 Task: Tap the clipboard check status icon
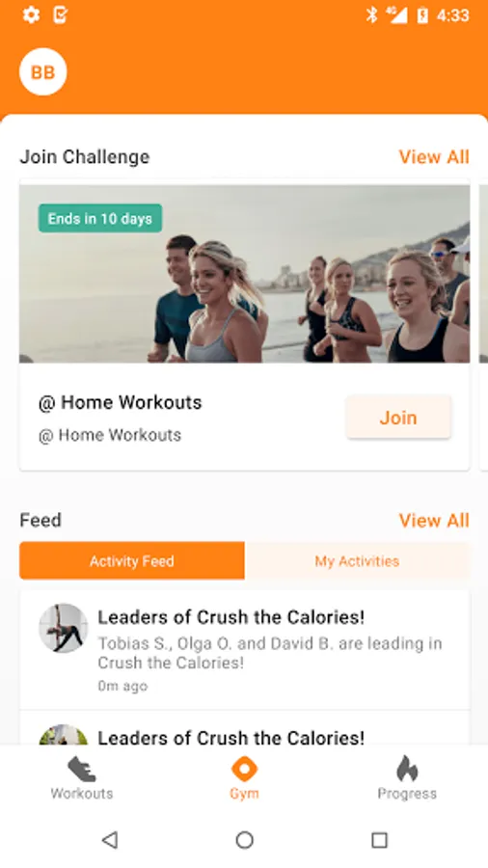point(61,14)
